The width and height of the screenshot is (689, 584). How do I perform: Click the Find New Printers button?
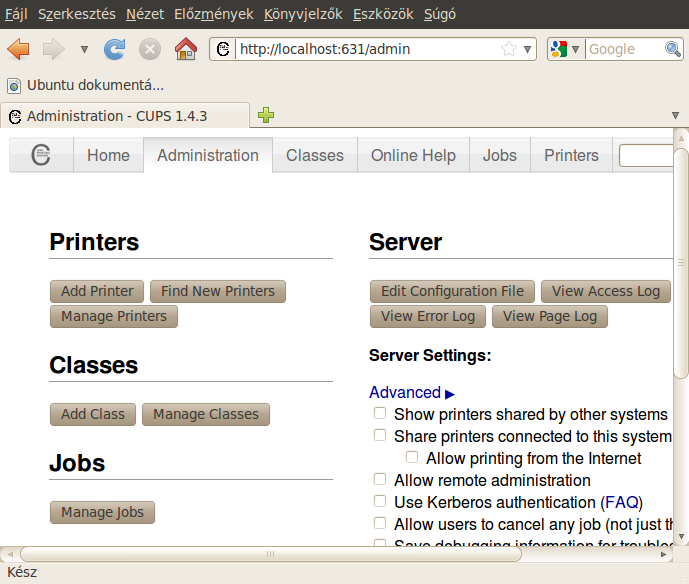coord(218,291)
